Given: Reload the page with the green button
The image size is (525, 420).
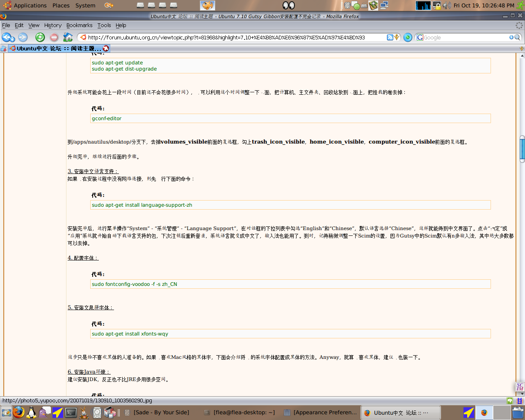Looking at the screenshot, I should click(x=40, y=37).
